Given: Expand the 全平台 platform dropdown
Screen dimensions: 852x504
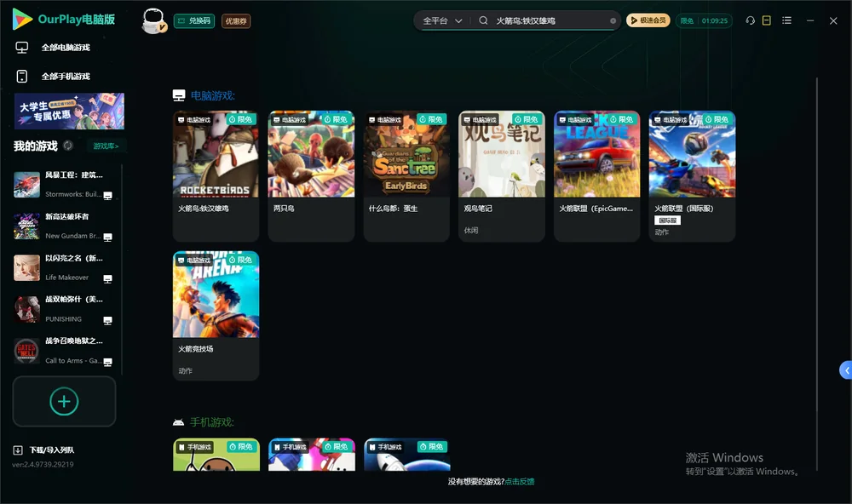Looking at the screenshot, I should pyautogui.click(x=442, y=21).
